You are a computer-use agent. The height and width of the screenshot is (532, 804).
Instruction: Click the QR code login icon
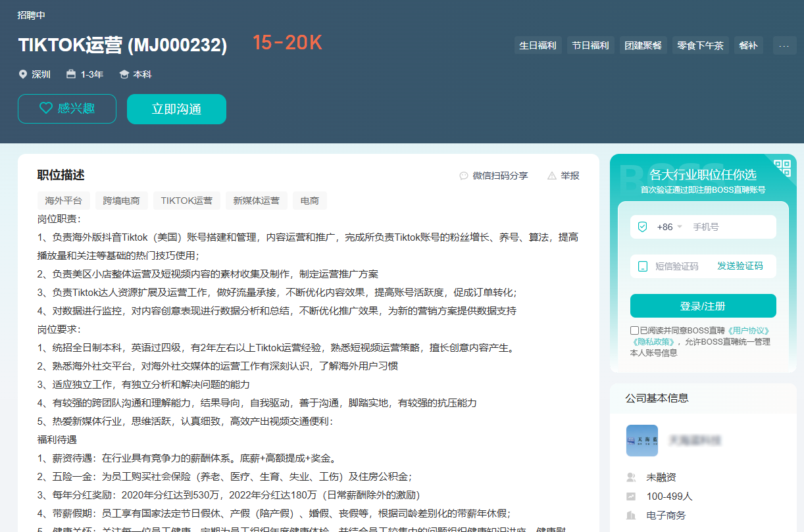coord(782,168)
